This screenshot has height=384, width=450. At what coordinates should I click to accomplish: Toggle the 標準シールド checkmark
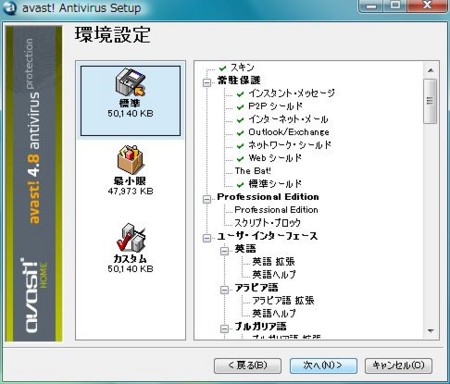240,185
